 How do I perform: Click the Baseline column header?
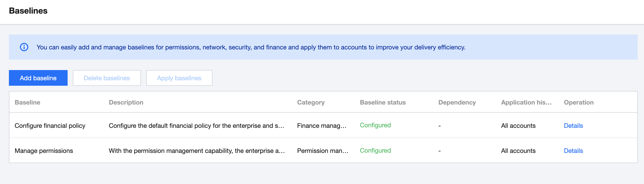pyautogui.click(x=28, y=102)
